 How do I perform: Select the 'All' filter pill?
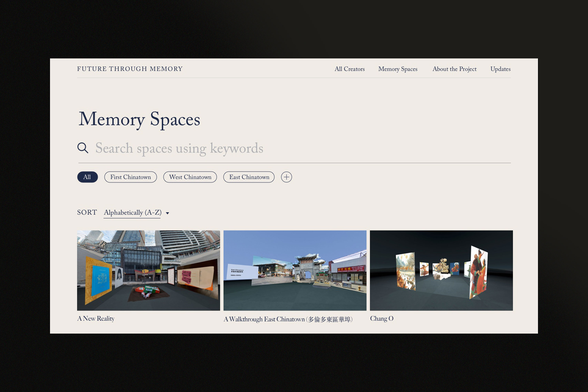click(x=87, y=177)
